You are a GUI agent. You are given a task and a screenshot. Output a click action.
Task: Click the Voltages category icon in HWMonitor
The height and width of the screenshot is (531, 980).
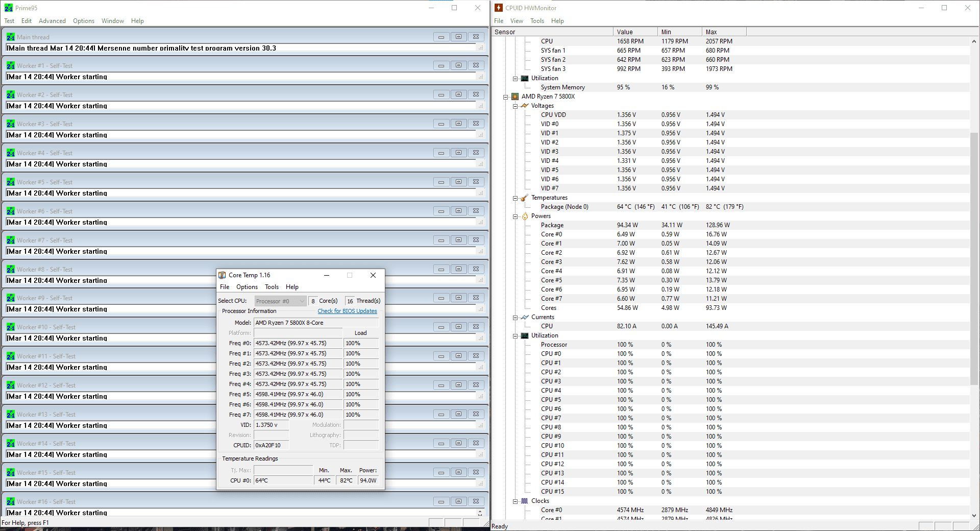[525, 106]
